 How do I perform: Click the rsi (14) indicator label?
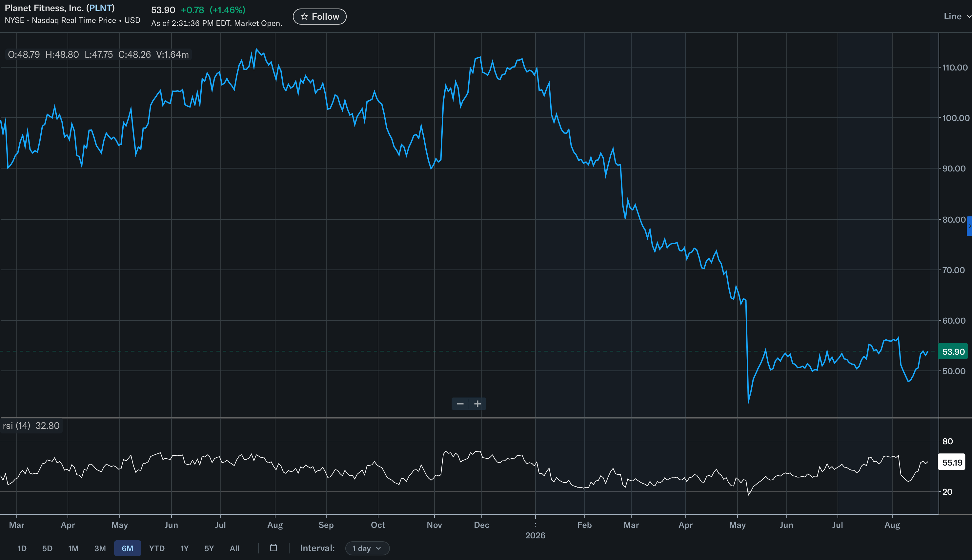coord(16,426)
